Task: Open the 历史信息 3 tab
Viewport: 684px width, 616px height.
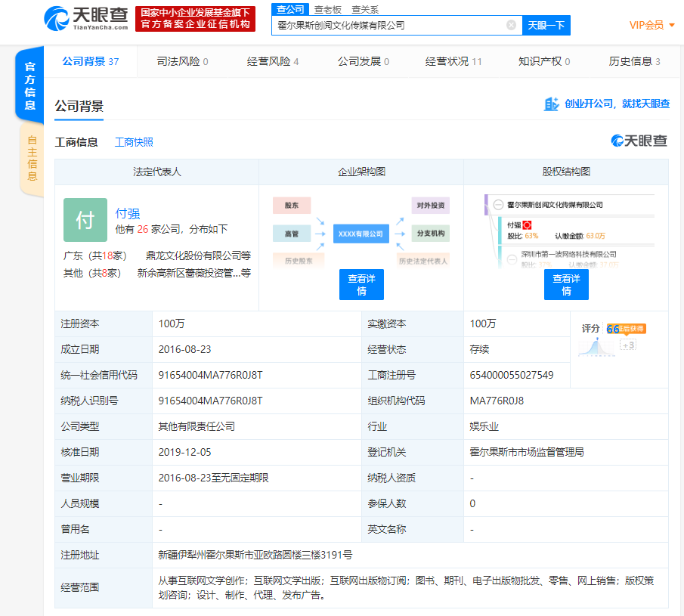Action: point(634,61)
